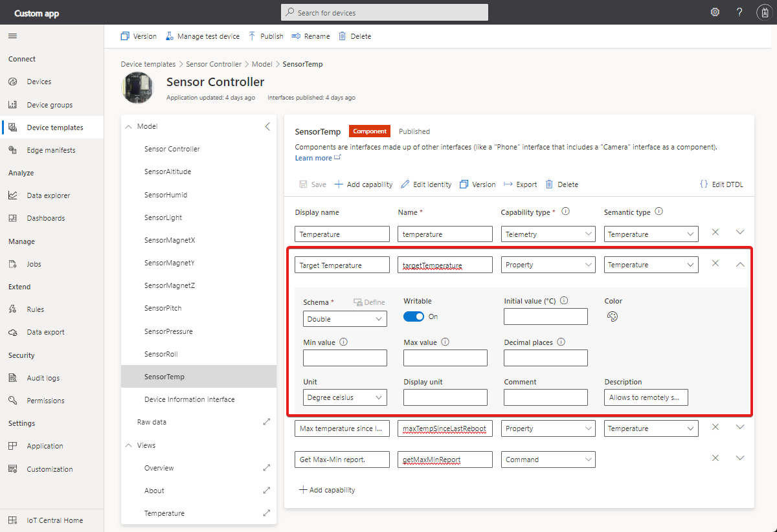Collapse the model side panel arrow
The height and width of the screenshot is (532, 777).
pyautogui.click(x=267, y=126)
